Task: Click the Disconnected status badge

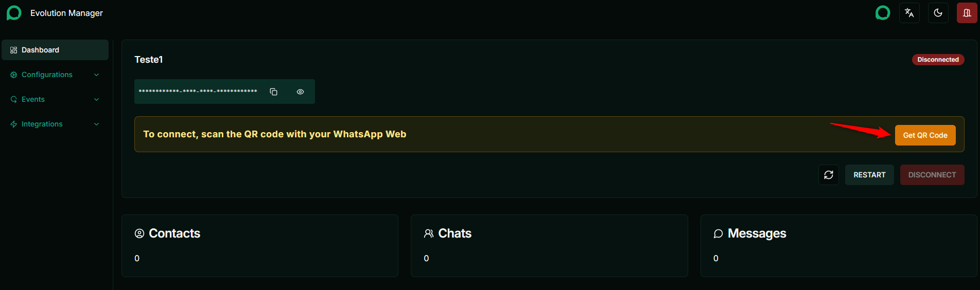Action: coord(938,60)
